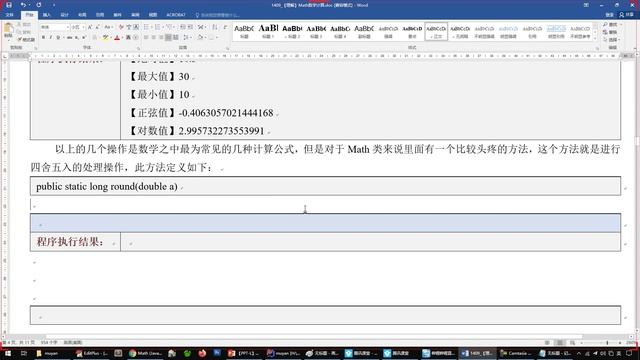
Task: Click the Redo icon in title bar
Action: (x=39, y=5)
